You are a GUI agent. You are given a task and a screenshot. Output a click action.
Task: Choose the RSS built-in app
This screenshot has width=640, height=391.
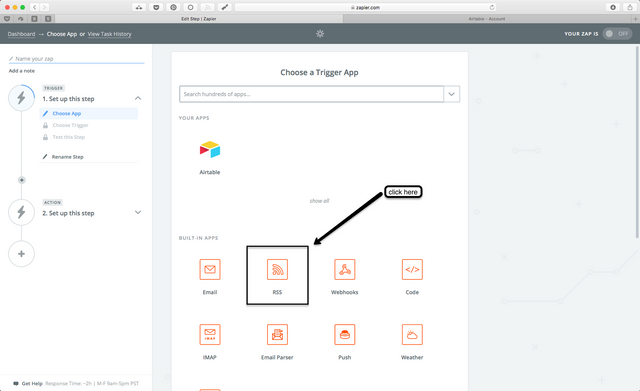click(277, 269)
